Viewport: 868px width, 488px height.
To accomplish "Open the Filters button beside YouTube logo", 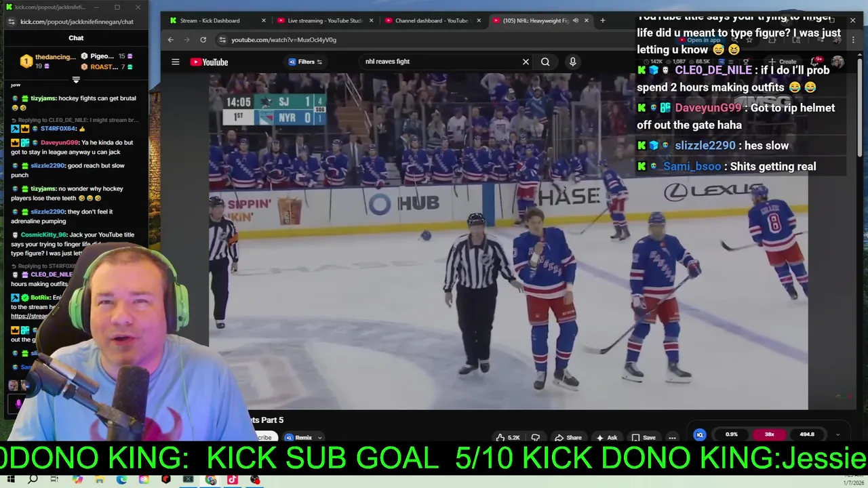I will click(305, 62).
